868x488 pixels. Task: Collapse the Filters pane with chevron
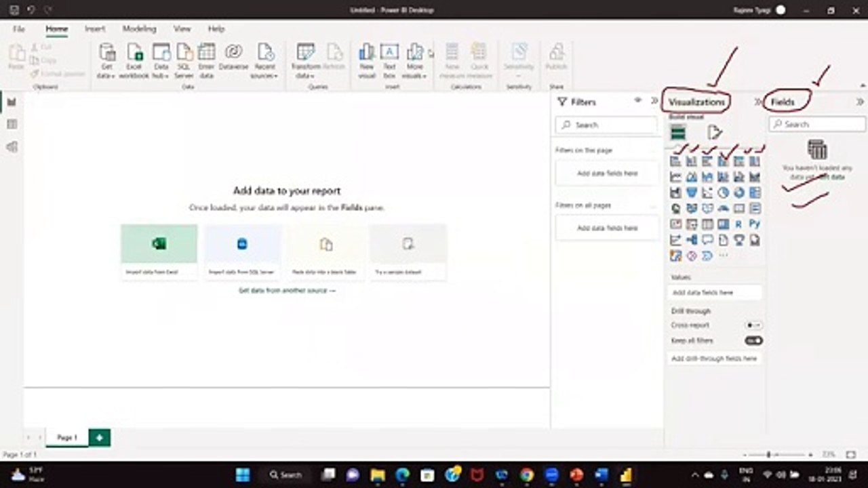[x=654, y=100]
